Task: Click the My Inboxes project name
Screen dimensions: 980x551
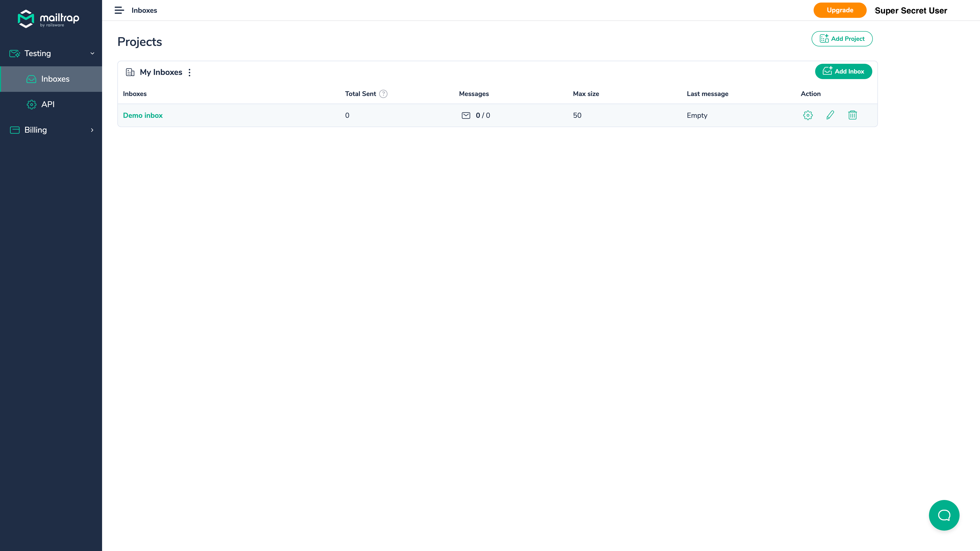Action: tap(161, 72)
